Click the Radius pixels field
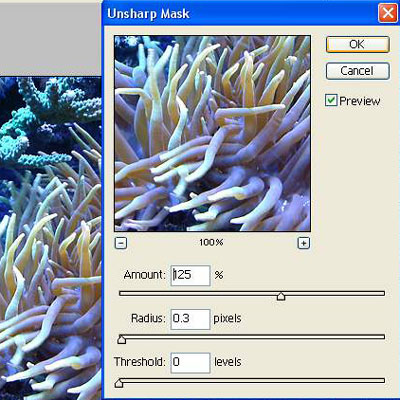The width and height of the screenshot is (400, 400). (x=190, y=319)
